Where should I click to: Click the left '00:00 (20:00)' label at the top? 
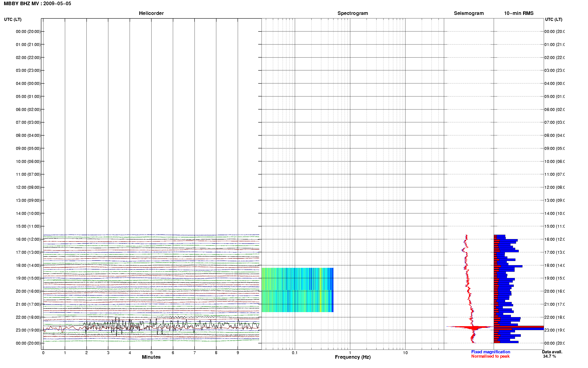[28, 31]
